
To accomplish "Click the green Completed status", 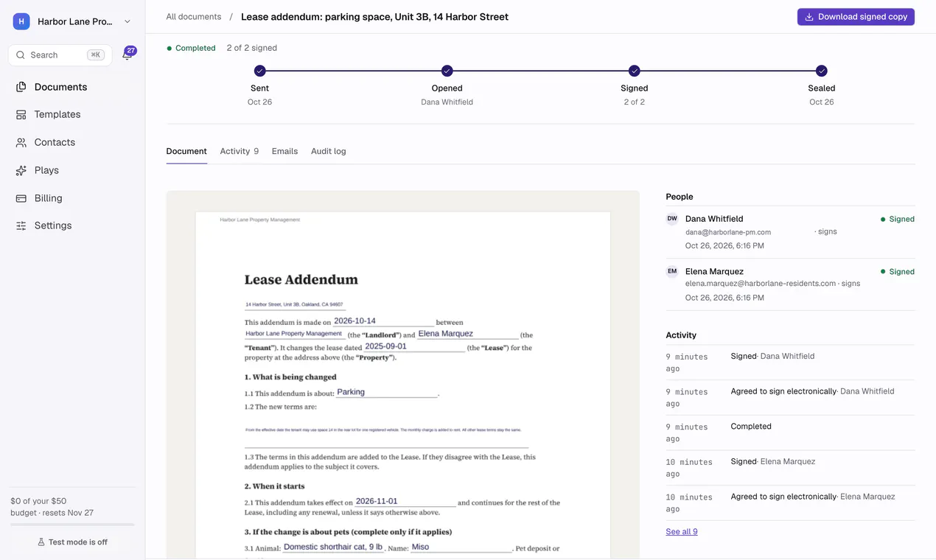I will [191, 48].
